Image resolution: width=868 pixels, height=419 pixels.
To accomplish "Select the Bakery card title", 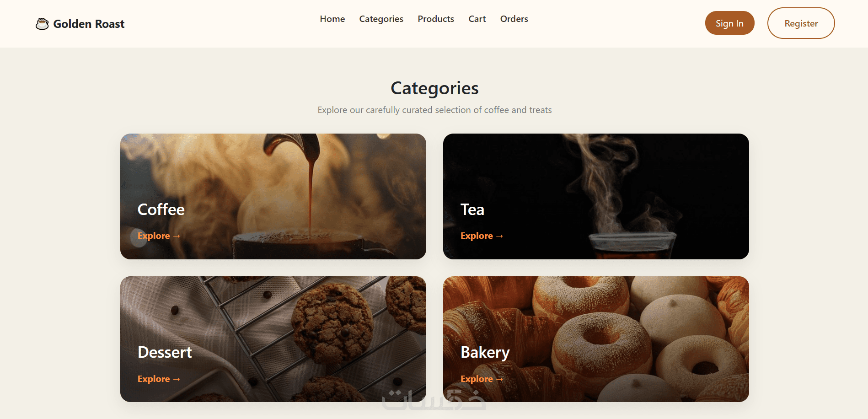I will point(485,353).
